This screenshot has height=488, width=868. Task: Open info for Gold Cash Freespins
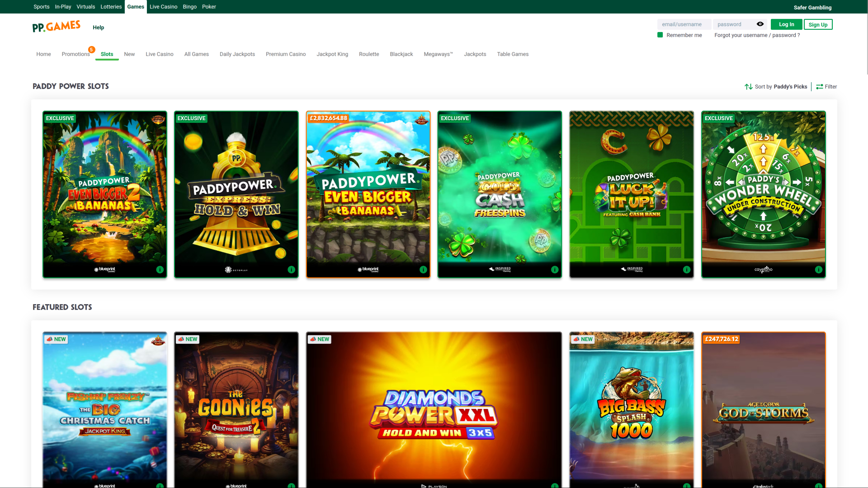tap(555, 270)
